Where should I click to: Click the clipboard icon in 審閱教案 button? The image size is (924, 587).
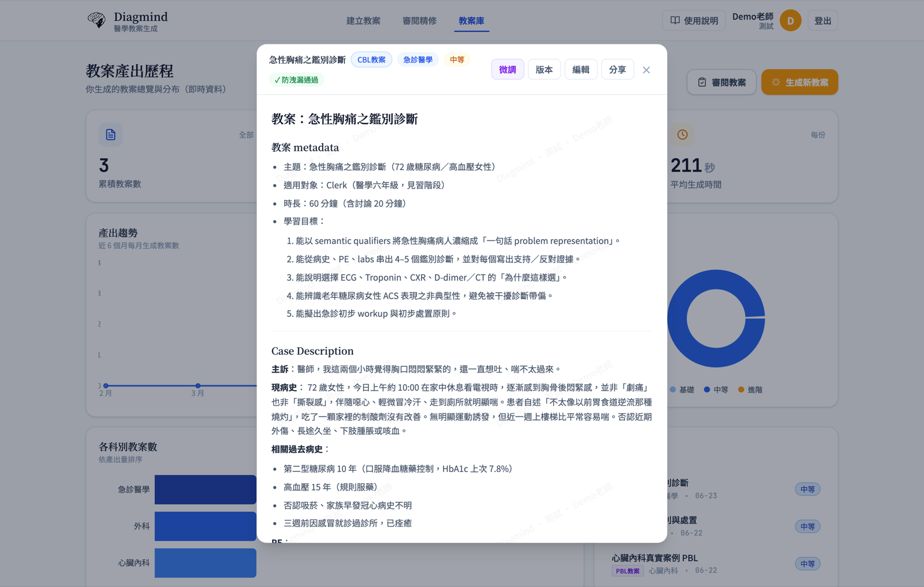(702, 83)
